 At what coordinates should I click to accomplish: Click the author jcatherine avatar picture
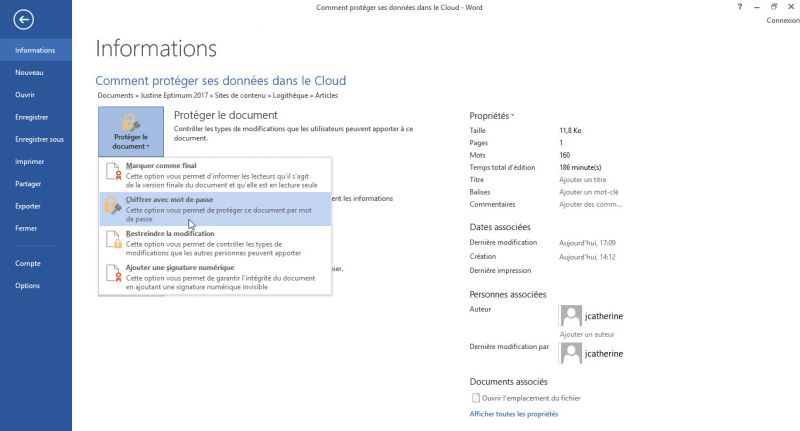point(571,316)
